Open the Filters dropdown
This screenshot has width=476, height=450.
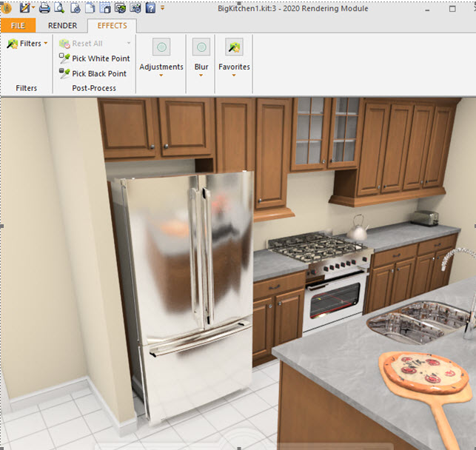coord(27,44)
